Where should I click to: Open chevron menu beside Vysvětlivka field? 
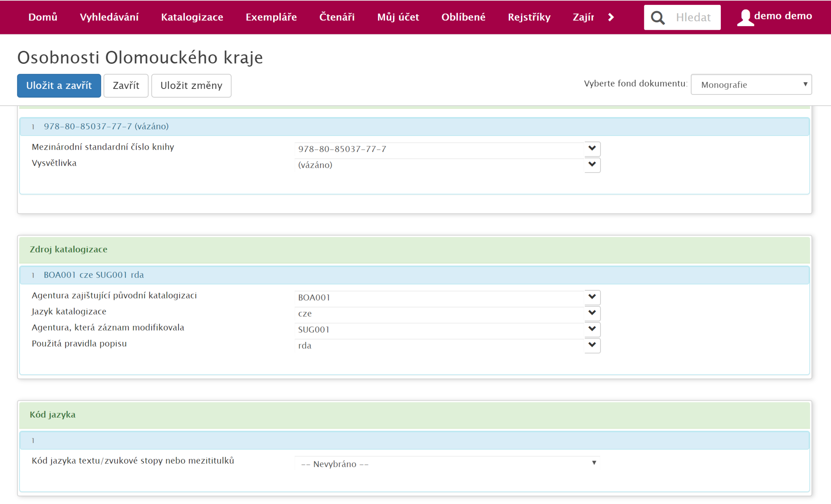tap(592, 165)
